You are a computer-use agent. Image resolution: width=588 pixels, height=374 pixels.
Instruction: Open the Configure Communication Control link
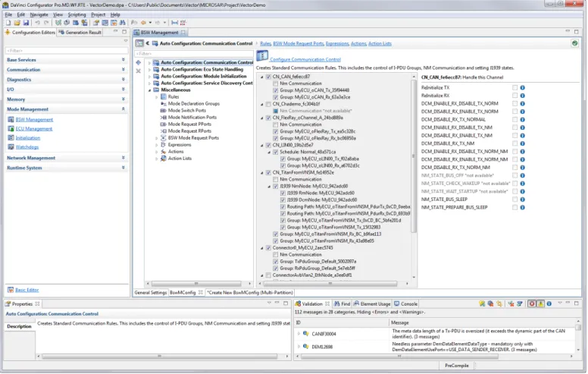305,59
